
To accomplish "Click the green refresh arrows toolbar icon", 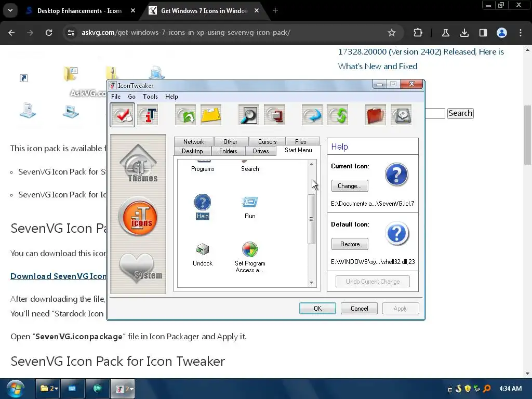I will point(338,115).
